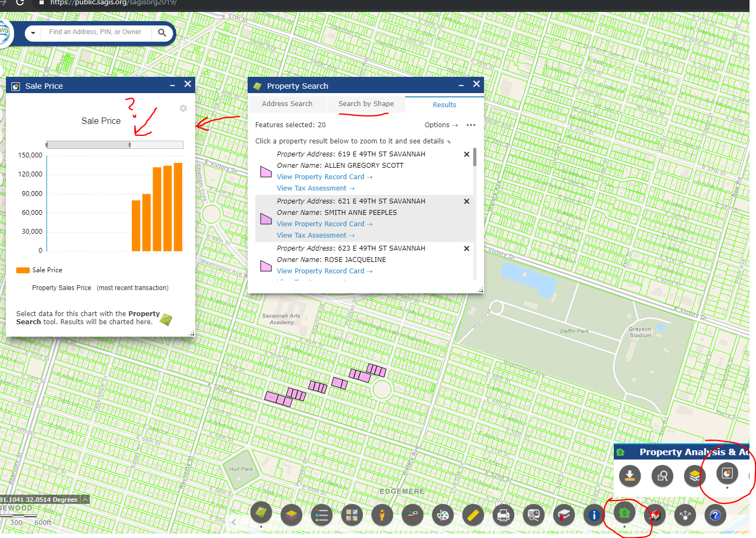Open the Legend list tool in bottom toolbar
The height and width of the screenshot is (538, 756).
(322, 515)
